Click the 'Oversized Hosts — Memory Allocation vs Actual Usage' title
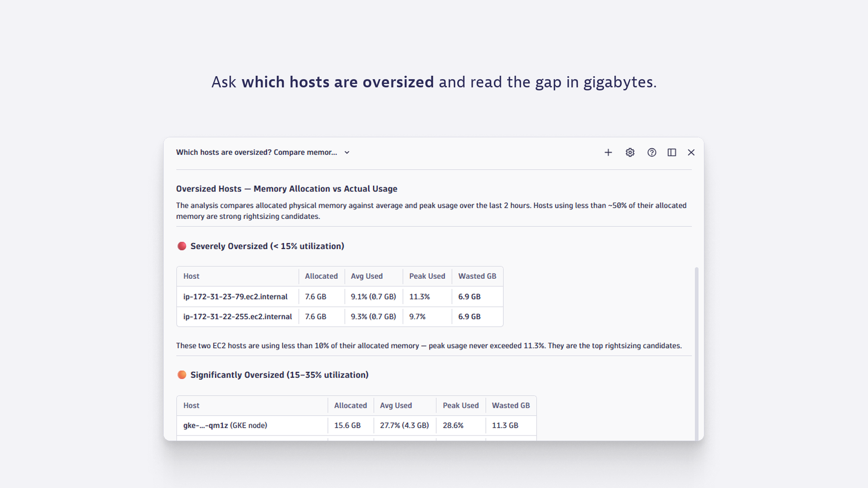The width and height of the screenshot is (868, 488). tap(286, 188)
